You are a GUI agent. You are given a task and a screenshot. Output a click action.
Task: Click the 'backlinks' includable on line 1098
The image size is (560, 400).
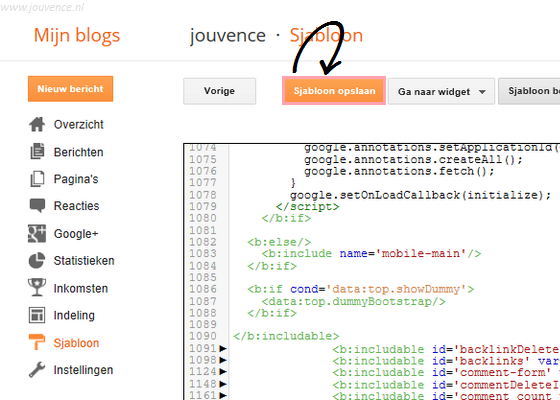click(x=446, y=360)
